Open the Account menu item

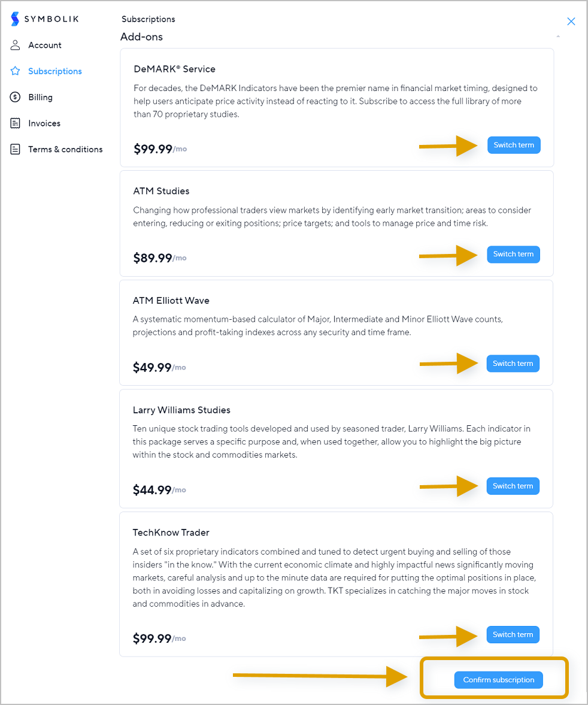coord(44,45)
